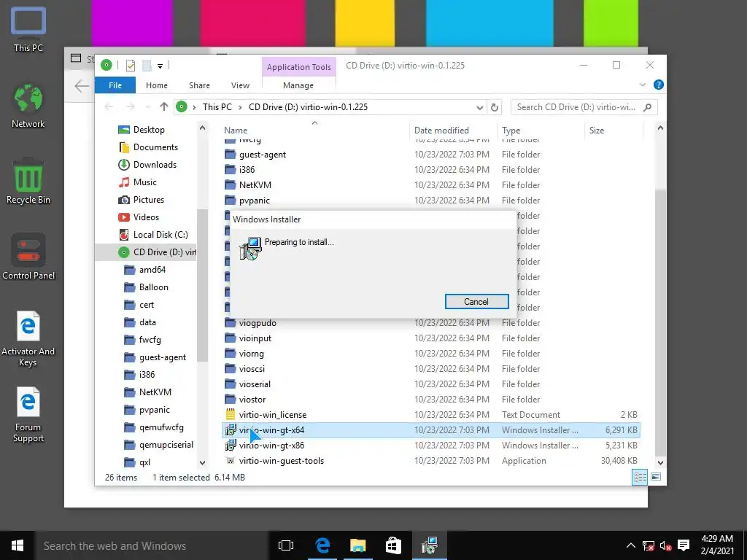The width and height of the screenshot is (747, 560).
Task: Select the NetKVM folder in file list
Action: 255,184
